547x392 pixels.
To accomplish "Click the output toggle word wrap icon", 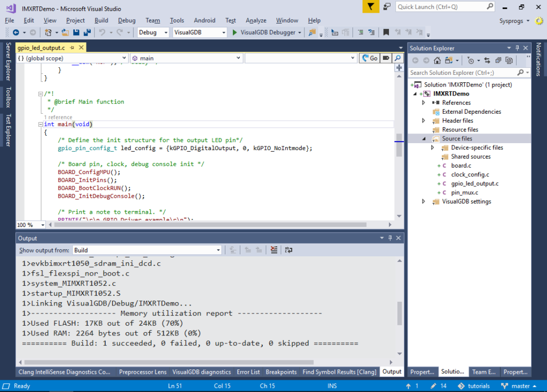I will coord(288,250).
